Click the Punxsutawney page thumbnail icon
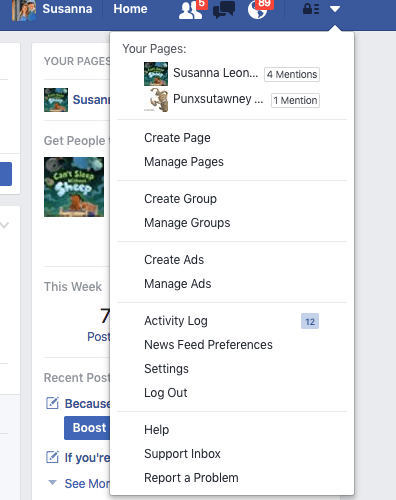The width and height of the screenshot is (396, 500). click(x=156, y=100)
